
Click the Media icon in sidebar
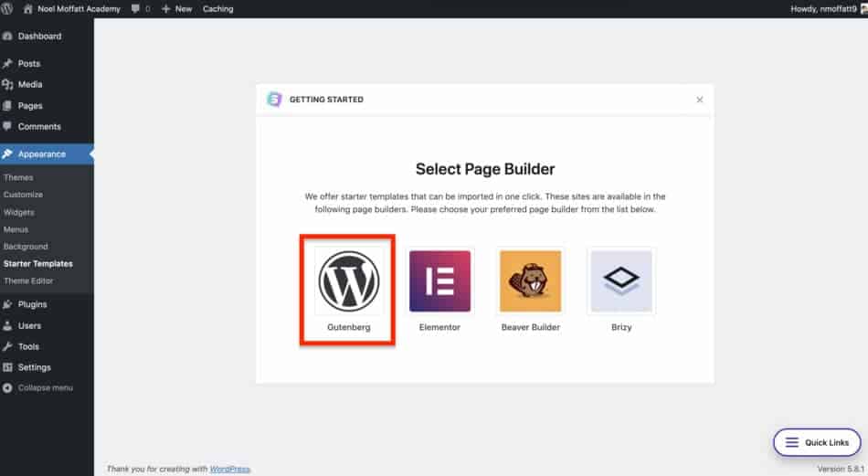7,85
